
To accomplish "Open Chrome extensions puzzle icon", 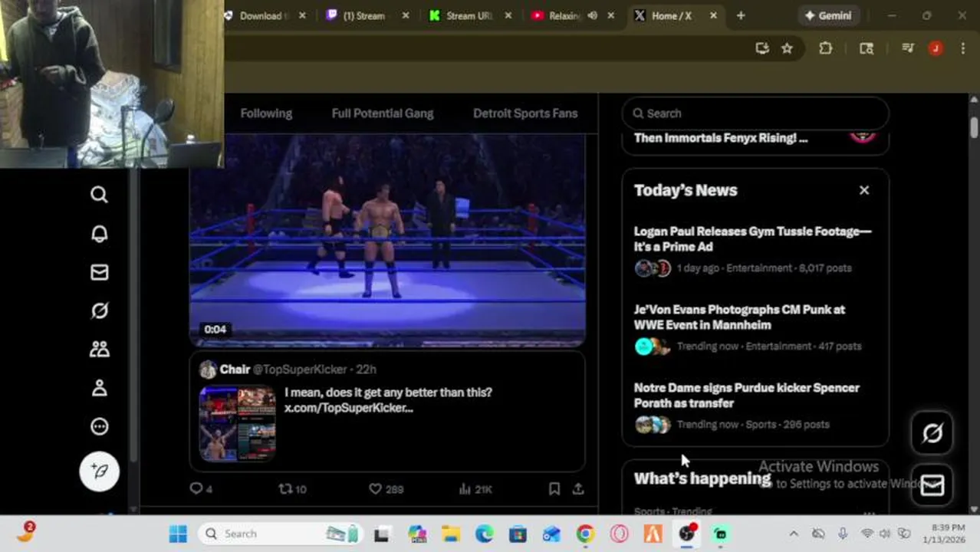I will (825, 48).
